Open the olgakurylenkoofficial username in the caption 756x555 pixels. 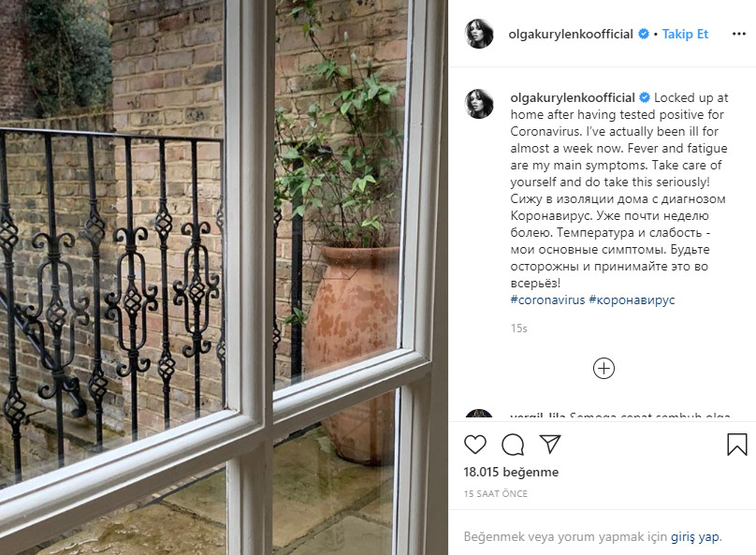pos(573,97)
